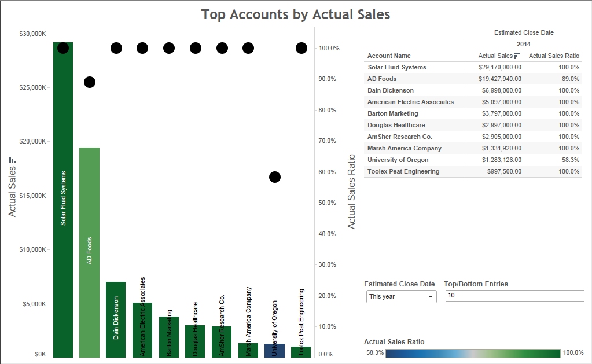Click Douglas Healthcare in the table
The image size is (592, 364).
coord(396,126)
